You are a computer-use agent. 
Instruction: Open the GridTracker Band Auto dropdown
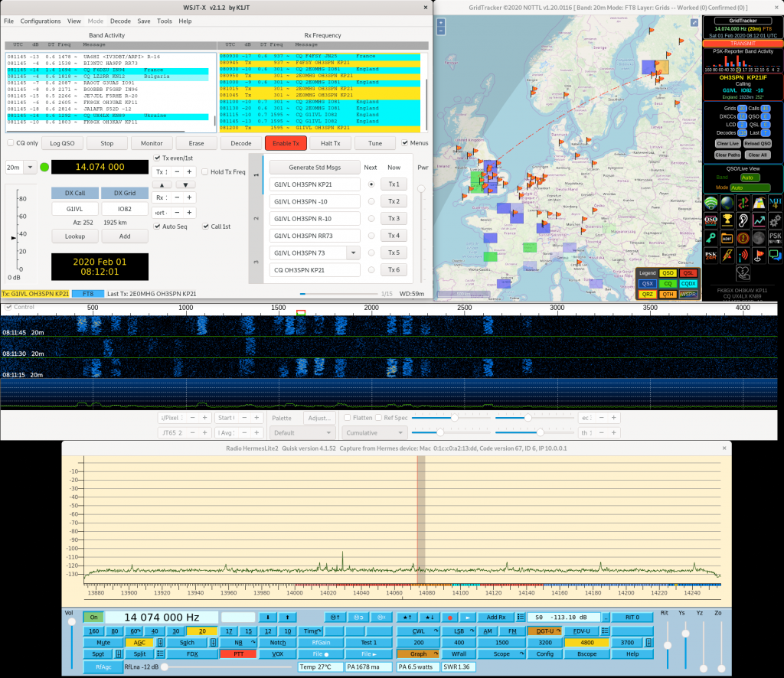pyautogui.click(x=750, y=178)
